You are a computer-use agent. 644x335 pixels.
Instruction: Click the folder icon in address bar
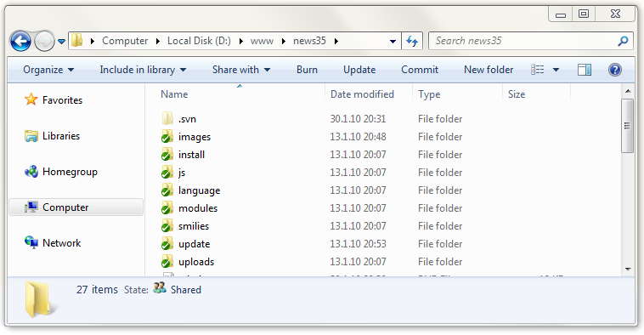coord(76,41)
